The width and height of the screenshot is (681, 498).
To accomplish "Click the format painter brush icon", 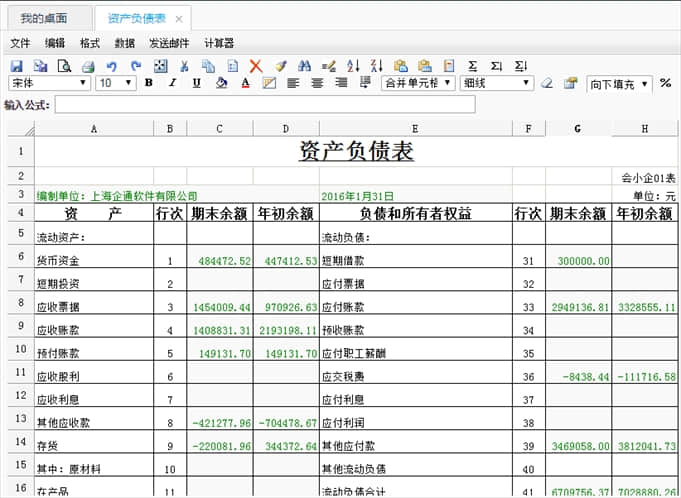I will pos(281,66).
